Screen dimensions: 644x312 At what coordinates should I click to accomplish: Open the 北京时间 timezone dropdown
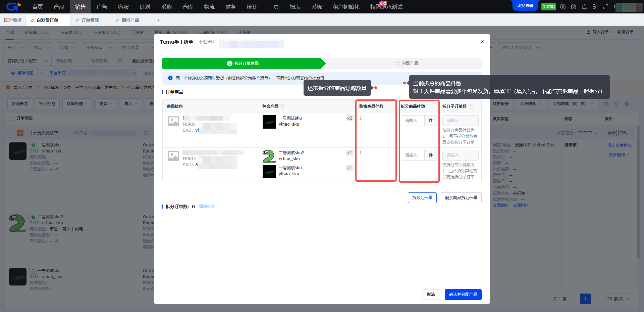click(530, 104)
